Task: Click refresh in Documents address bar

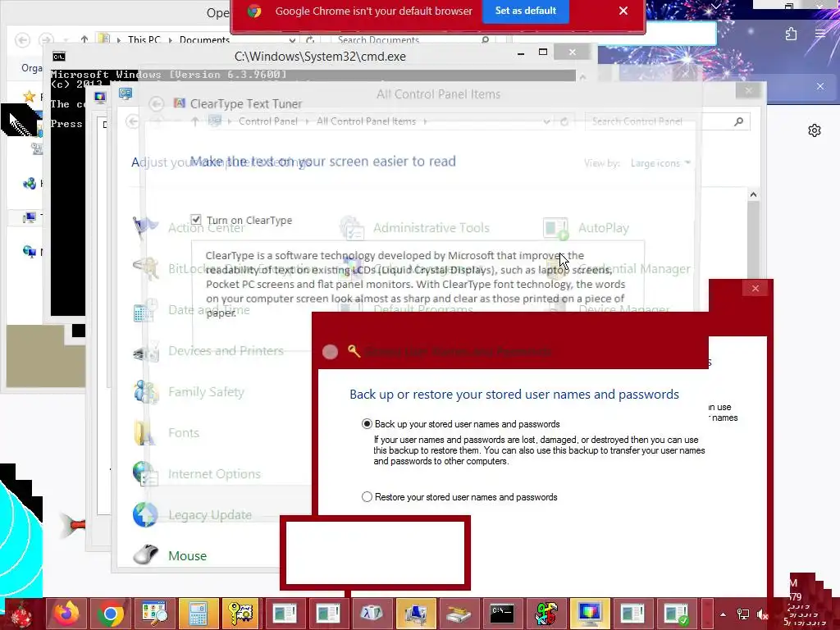Action: tap(309, 40)
